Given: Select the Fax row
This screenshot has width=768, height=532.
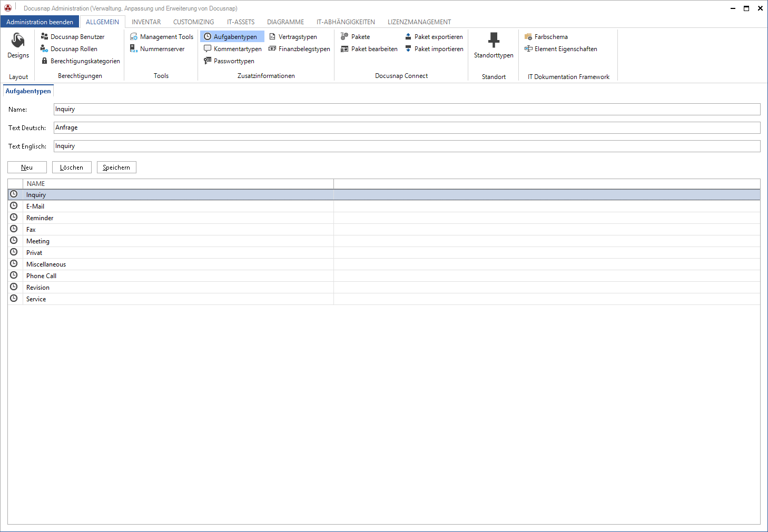Looking at the screenshot, I should [x=384, y=229].
